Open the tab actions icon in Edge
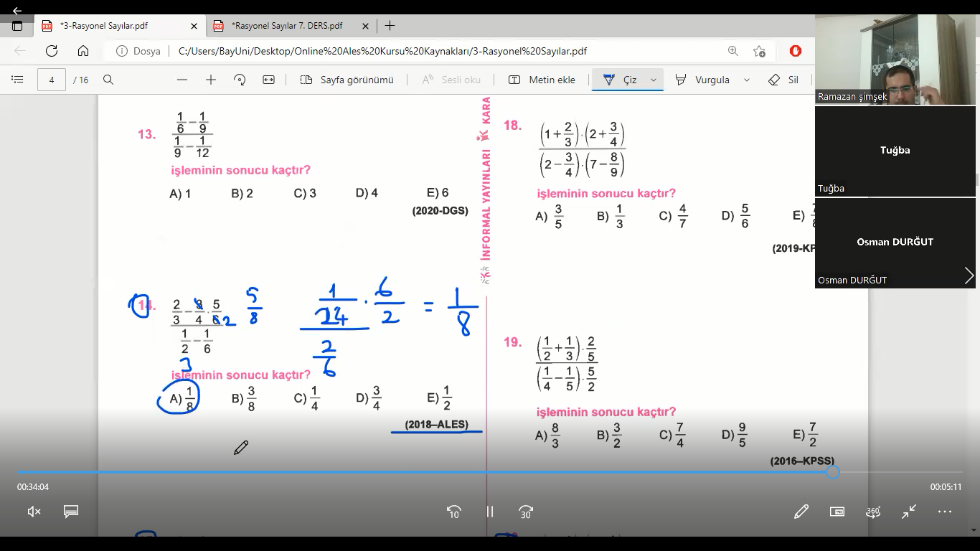This screenshot has height=551, width=980. (x=17, y=26)
